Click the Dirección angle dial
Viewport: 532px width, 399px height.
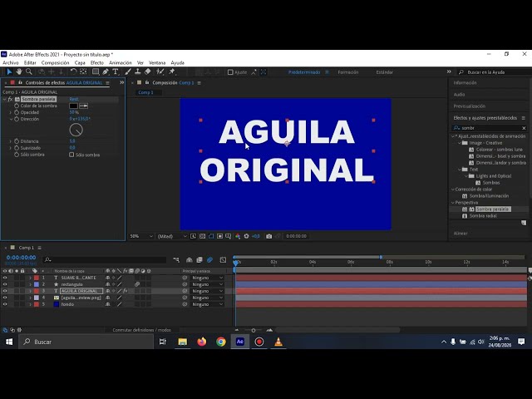click(76, 130)
